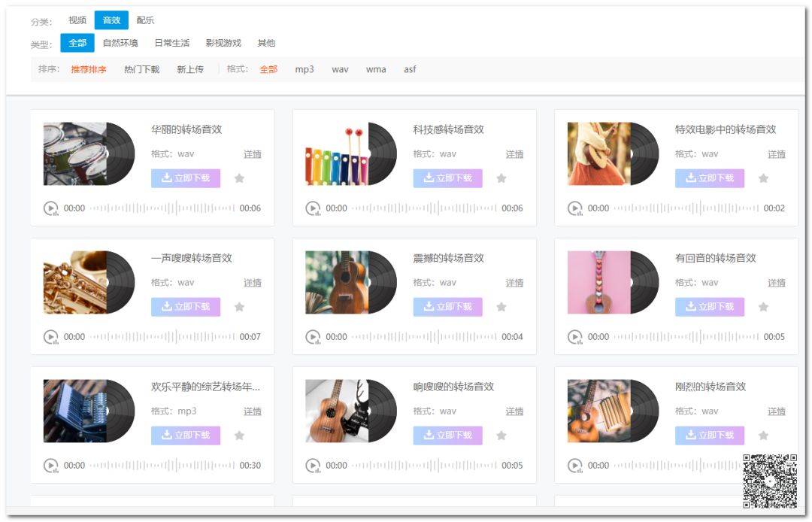Download 华丽的转场音效 now
Screen dimensions: 812x522
click(x=186, y=178)
